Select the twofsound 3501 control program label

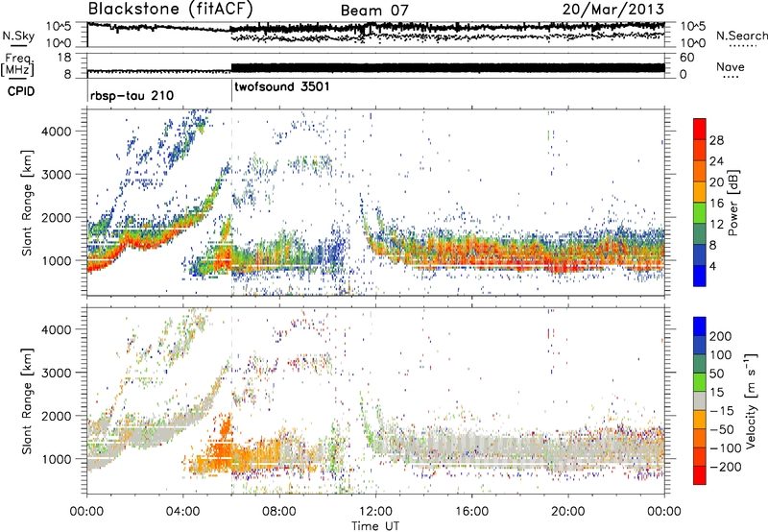[x=282, y=87]
